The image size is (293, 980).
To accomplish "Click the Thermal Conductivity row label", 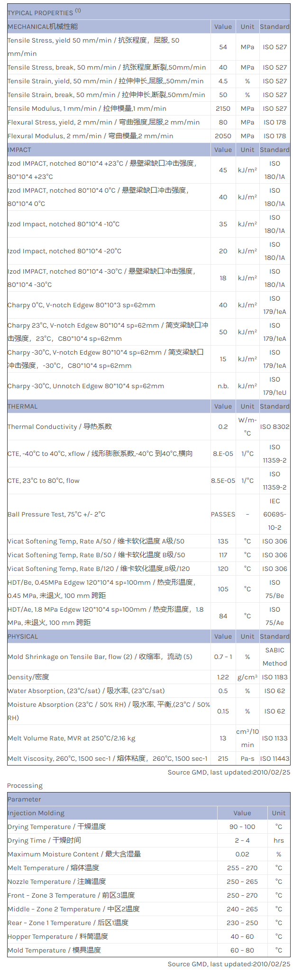I will tap(60, 427).
